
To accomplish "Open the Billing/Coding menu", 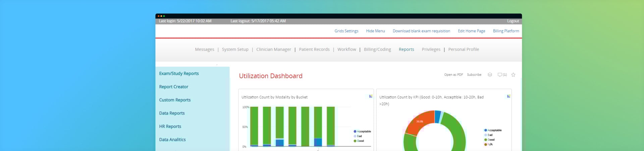I will (377, 49).
